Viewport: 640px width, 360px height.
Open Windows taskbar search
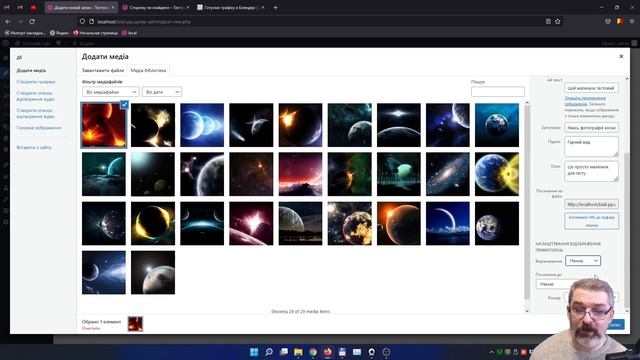269,352
